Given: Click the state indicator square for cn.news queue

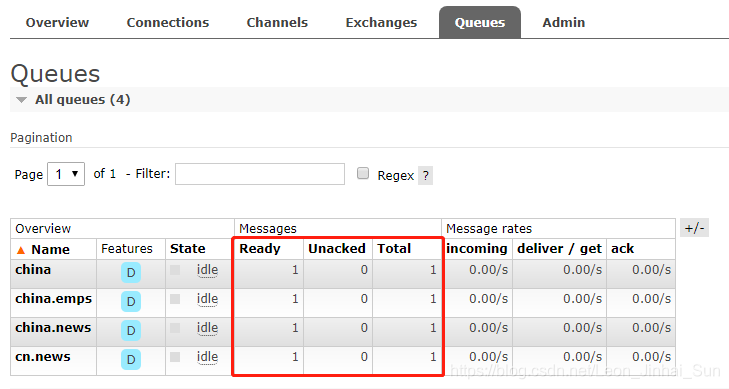Looking at the screenshot, I should coord(175,357).
